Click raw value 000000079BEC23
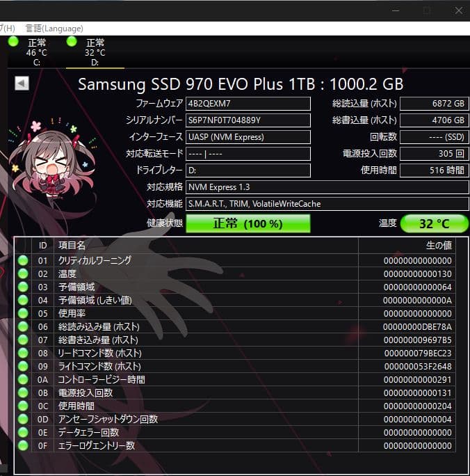Image resolution: width=470 pixels, height=476 pixels. tap(418, 353)
